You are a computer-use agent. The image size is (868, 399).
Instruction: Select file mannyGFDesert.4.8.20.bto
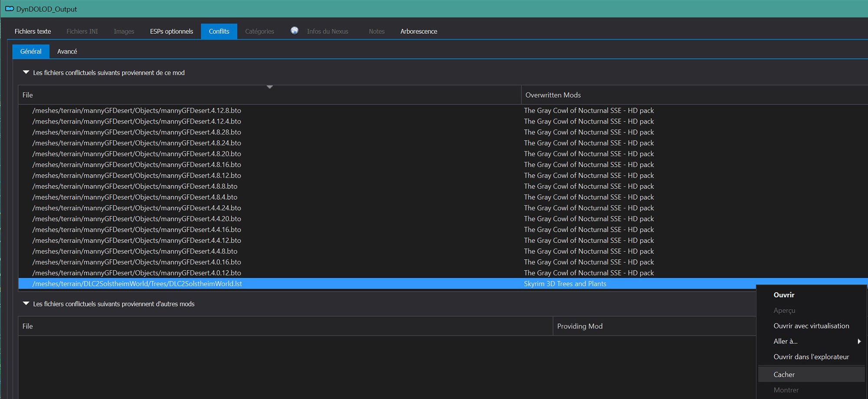(x=137, y=154)
